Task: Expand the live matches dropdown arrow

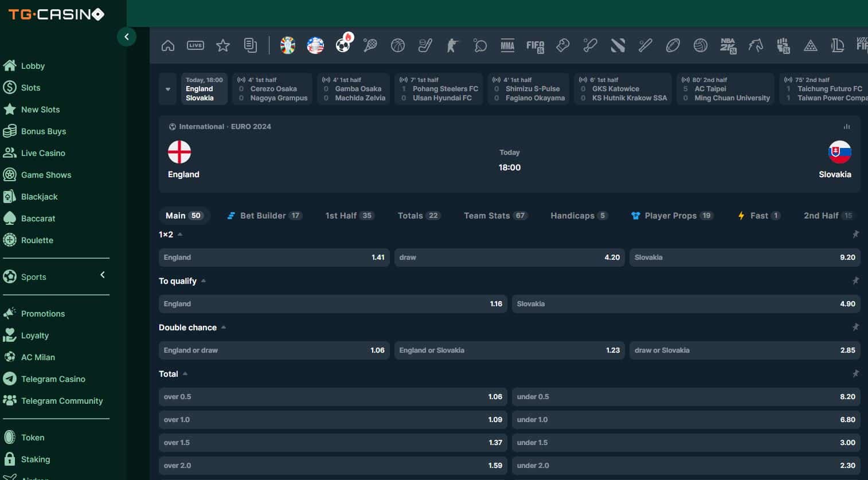Action: (168, 89)
